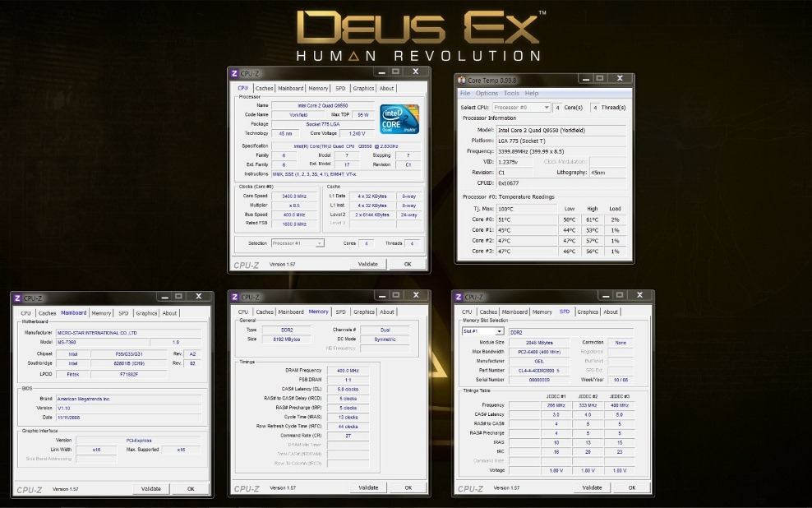Click Validate in the Memory window
Viewport: 812px width, 508px height.
368,487
